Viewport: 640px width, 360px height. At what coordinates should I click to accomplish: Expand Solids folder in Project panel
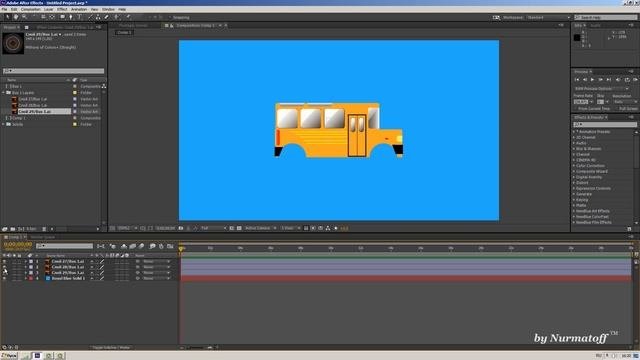coord(4,124)
